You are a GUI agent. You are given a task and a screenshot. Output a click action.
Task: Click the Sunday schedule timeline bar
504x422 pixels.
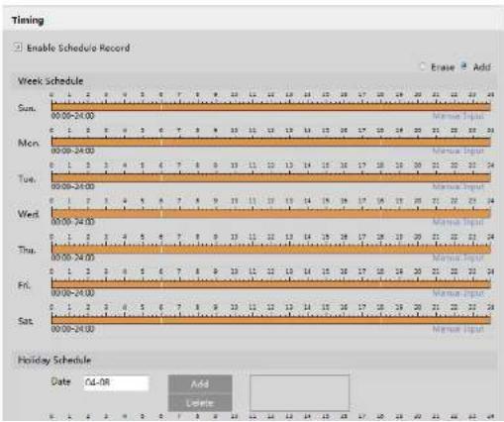271,107
